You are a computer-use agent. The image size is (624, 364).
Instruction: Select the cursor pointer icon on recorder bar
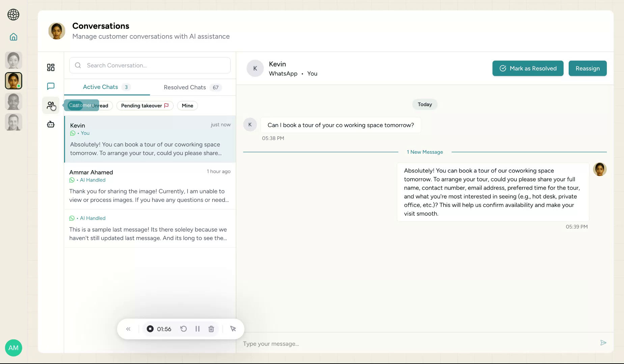[233, 329]
